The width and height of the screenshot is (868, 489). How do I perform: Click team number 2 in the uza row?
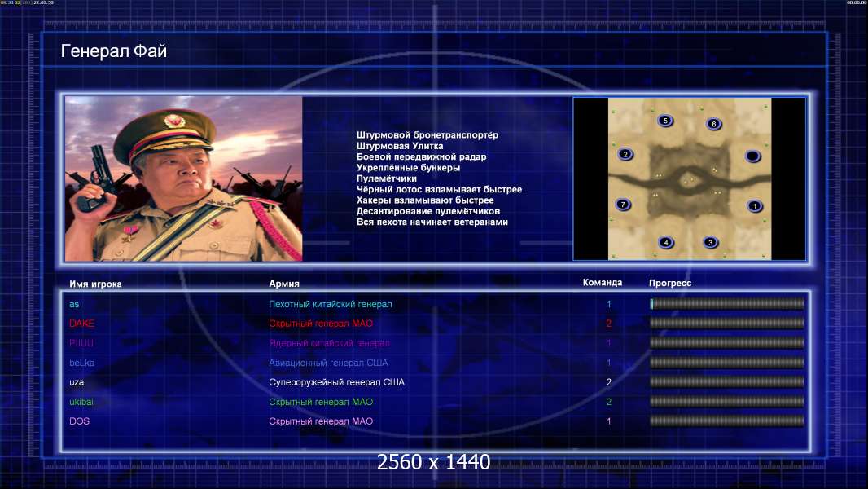[x=608, y=382]
